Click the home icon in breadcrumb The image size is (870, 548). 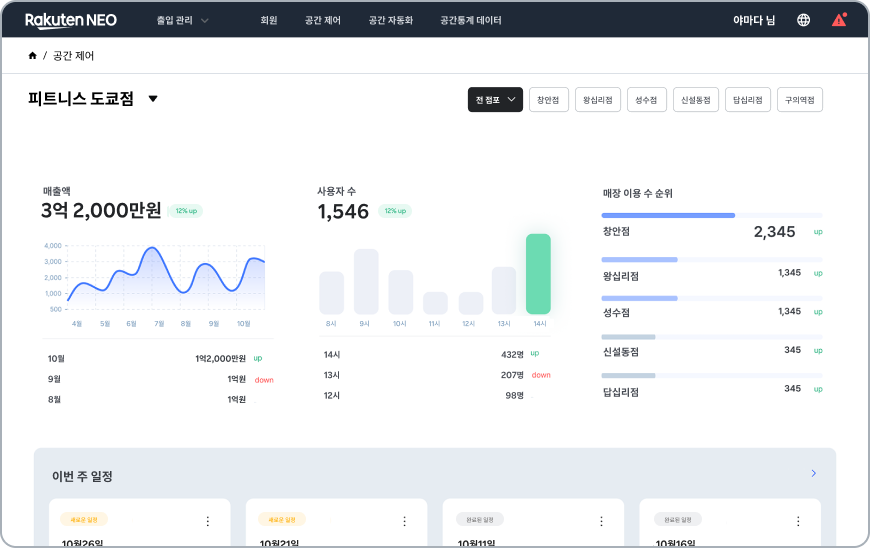pos(32,56)
